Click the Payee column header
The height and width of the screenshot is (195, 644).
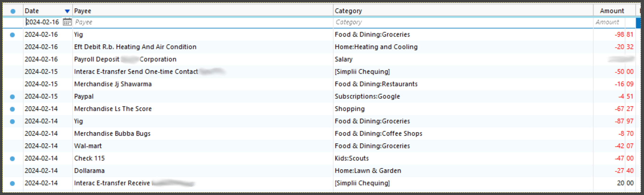(203, 11)
